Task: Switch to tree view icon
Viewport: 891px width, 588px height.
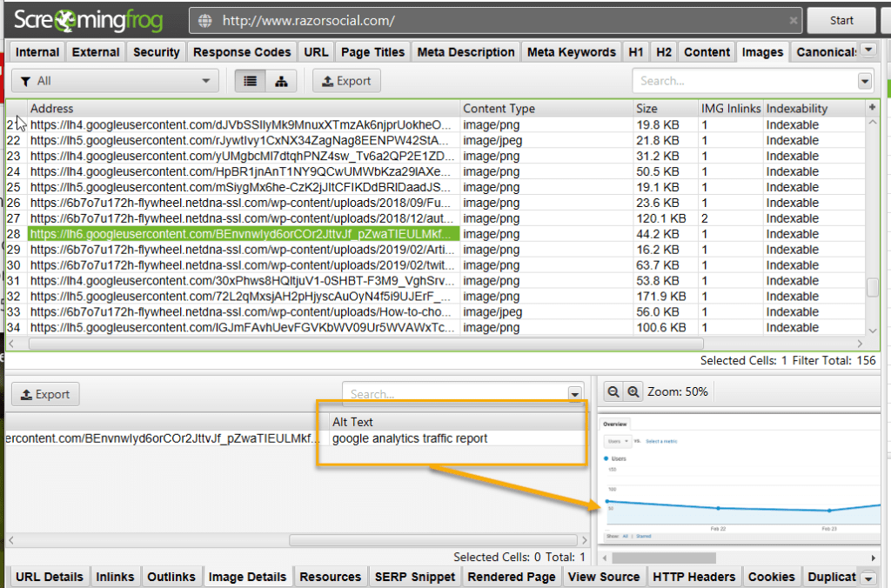Action: pyautogui.click(x=281, y=81)
